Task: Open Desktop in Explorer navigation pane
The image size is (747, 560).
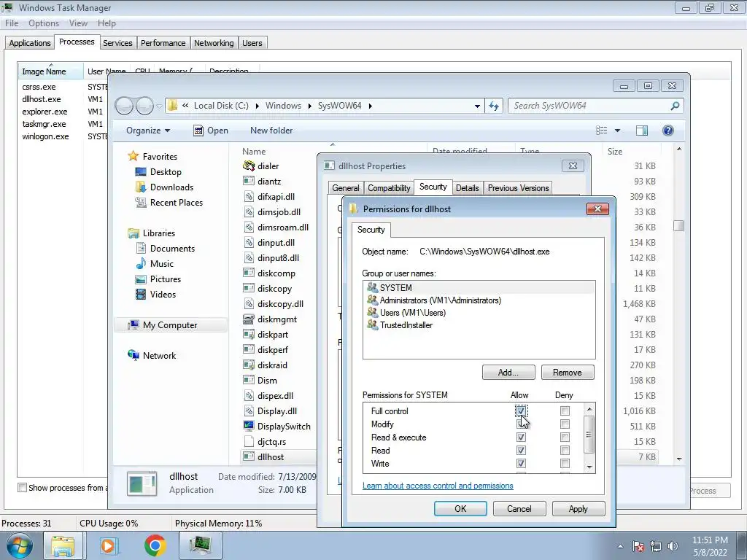Action: point(166,172)
